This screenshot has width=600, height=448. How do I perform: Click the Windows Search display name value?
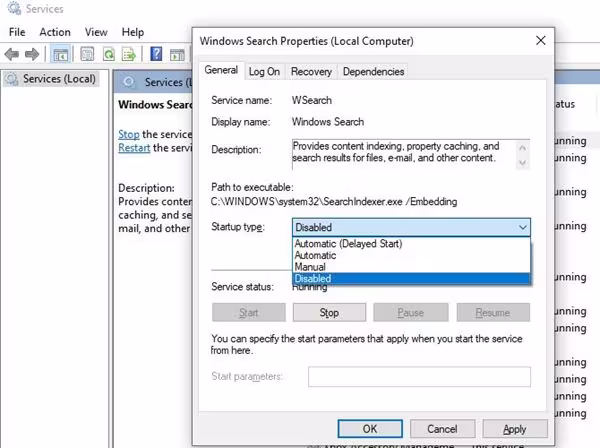328,122
